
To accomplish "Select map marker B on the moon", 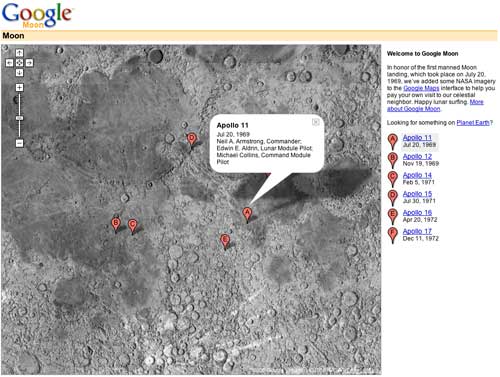I will [116, 224].
